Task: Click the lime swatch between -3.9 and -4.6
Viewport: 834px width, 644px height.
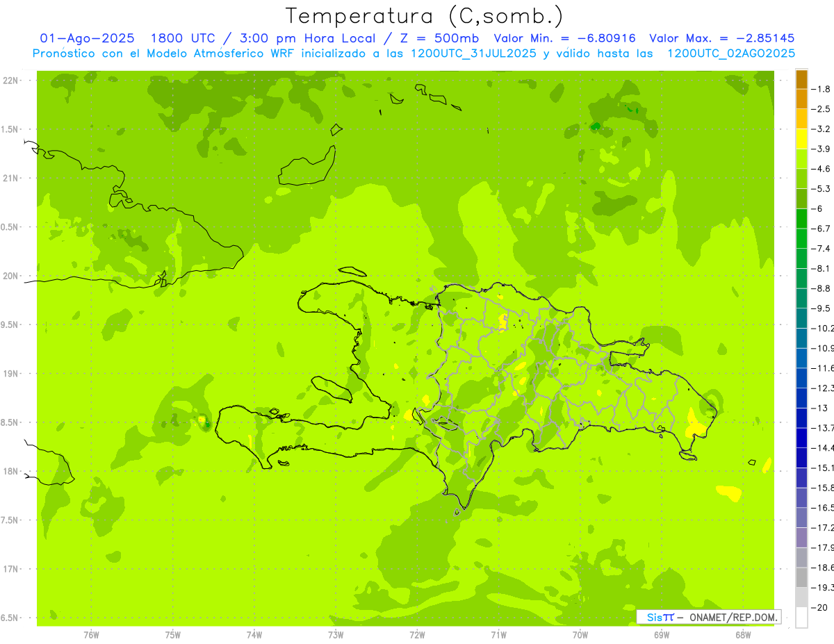Action: (x=801, y=158)
